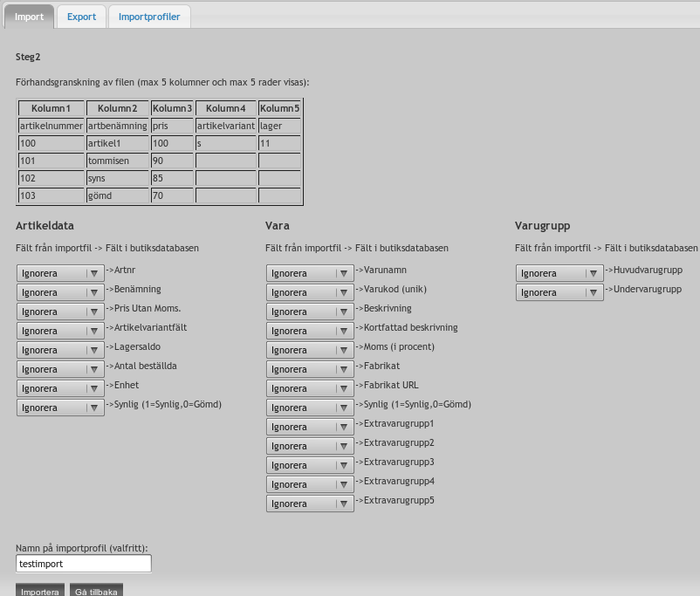Click the 'lager' cell
Image resolution: width=700 pixels, height=596 pixels.
pyautogui.click(x=279, y=126)
